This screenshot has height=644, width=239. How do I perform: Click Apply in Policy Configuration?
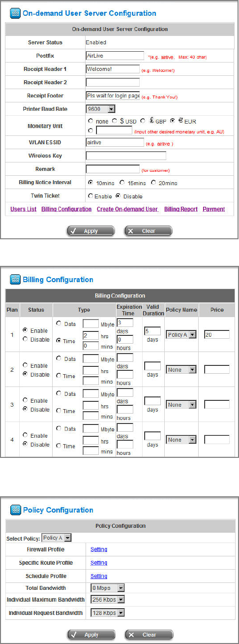point(91,634)
